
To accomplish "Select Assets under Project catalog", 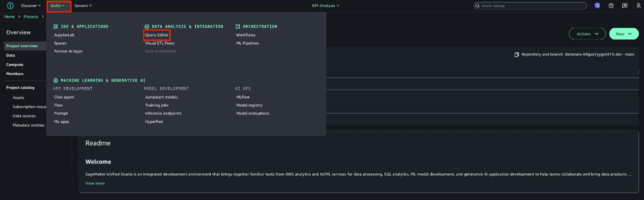I will (x=18, y=97).
